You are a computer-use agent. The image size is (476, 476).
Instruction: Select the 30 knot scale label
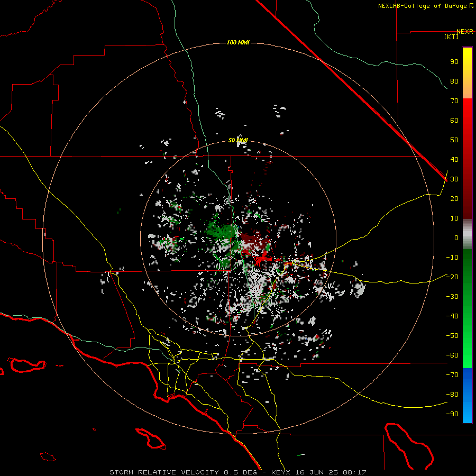click(x=454, y=179)
